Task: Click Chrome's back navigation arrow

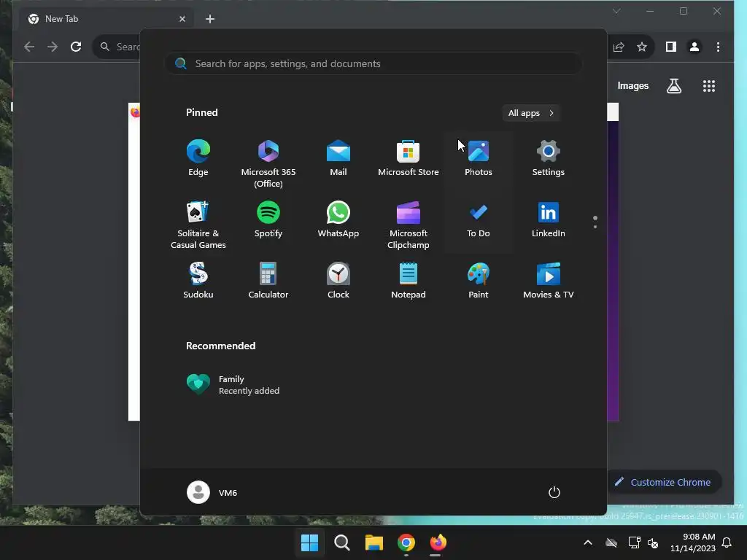Action: pos(29,47)
